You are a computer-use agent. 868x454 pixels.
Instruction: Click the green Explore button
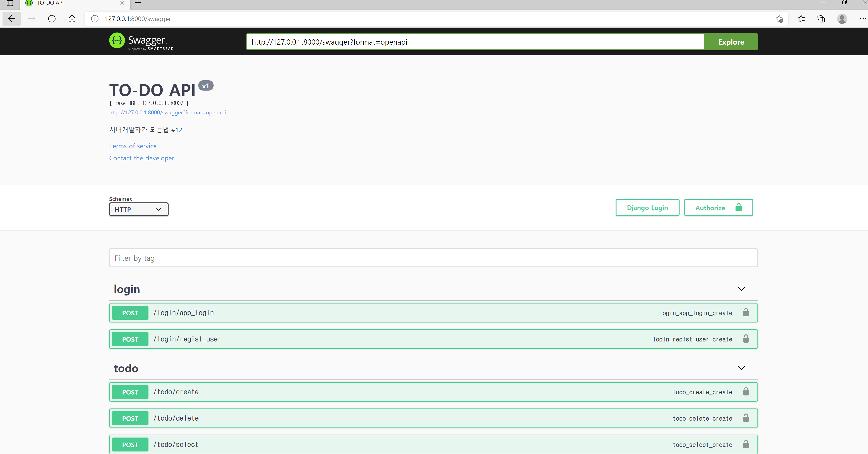coord(730,42)
